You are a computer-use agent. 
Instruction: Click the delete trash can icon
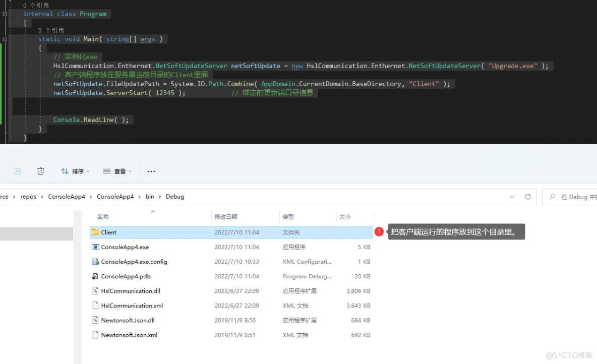41,171
